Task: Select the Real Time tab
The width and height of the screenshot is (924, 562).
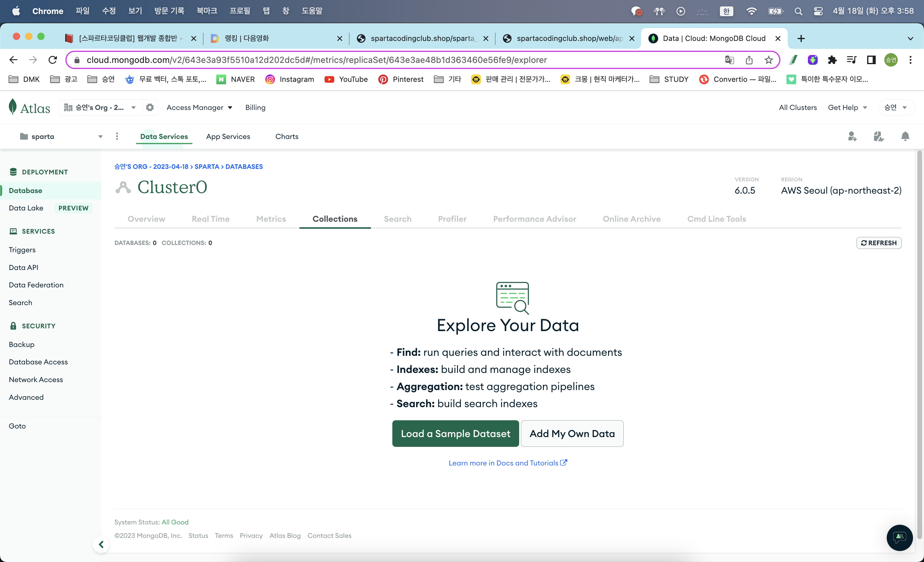Action: click(211, 219)
